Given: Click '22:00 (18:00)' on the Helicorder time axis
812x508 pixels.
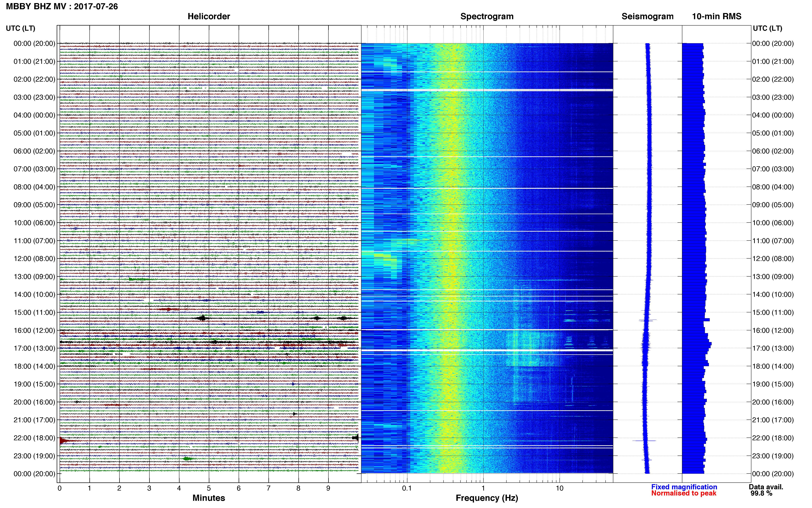Looking at the screenshot, I should click(34, 438).
